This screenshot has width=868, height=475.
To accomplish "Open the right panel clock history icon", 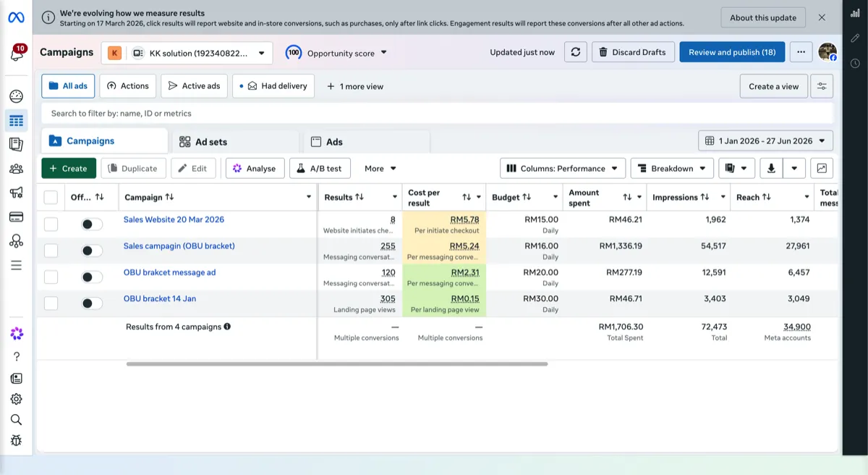I will tap(855, 64).
